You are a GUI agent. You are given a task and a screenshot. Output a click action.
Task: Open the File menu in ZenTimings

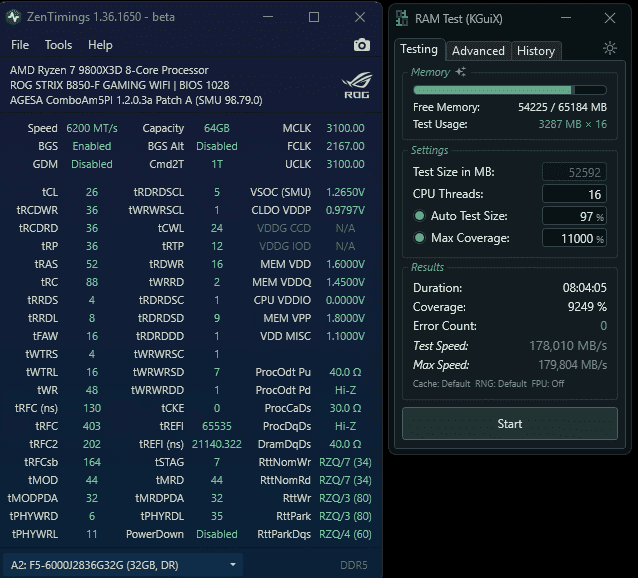(x=20, y=45)
